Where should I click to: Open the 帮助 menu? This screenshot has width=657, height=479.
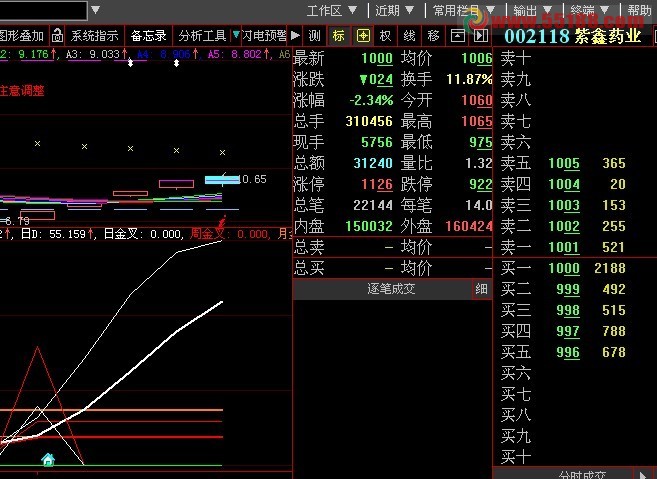[640, 10]
